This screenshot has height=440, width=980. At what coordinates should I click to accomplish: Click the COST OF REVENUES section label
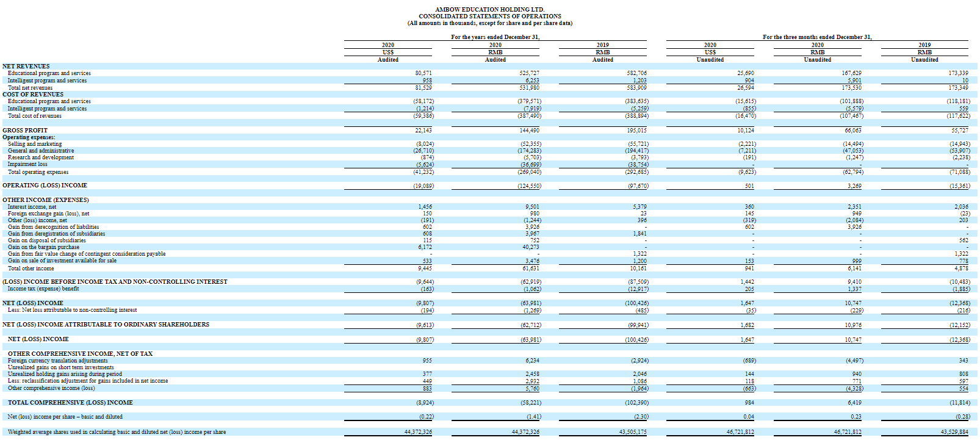pos(33,94)
